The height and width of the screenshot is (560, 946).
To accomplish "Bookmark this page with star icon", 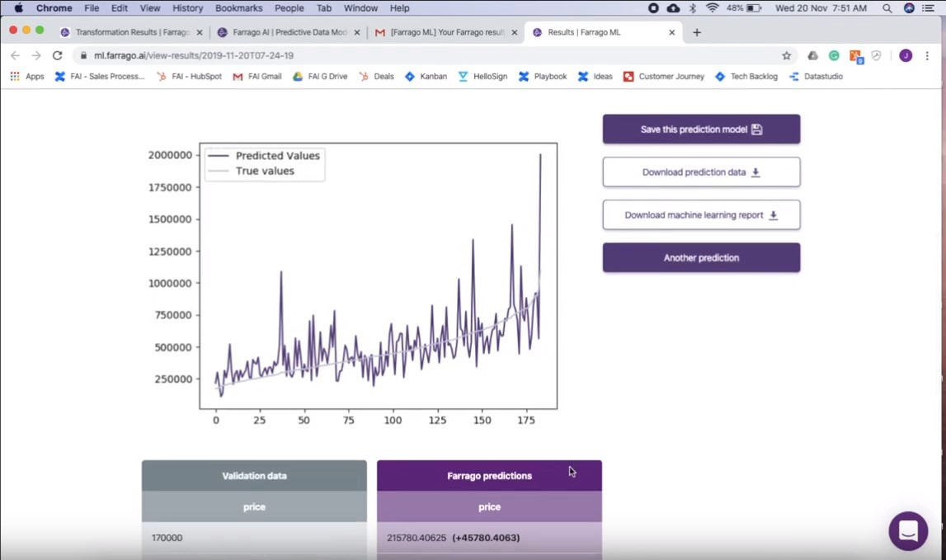I will (786, 55).
